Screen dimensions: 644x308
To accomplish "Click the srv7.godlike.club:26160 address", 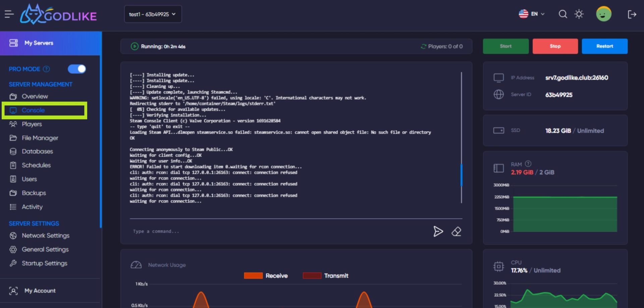I will tap(577, 78).
